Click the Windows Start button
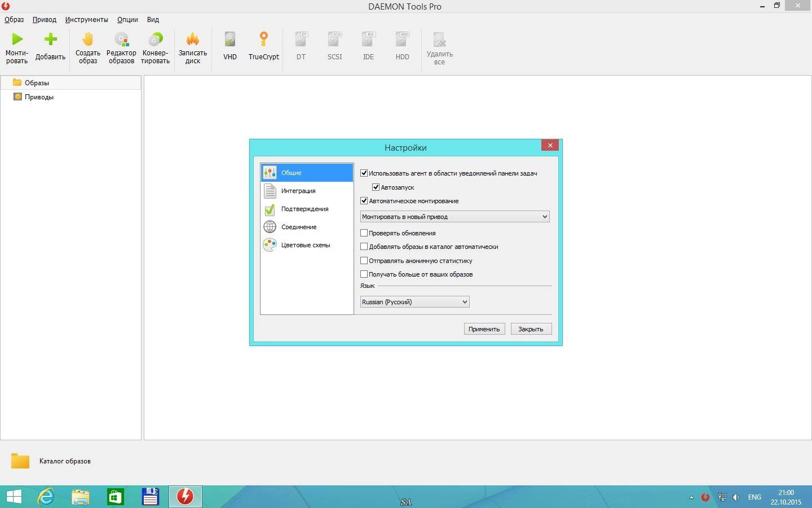Image resolution: width=812 pixels, height=508 pixels. click(14, 497)
